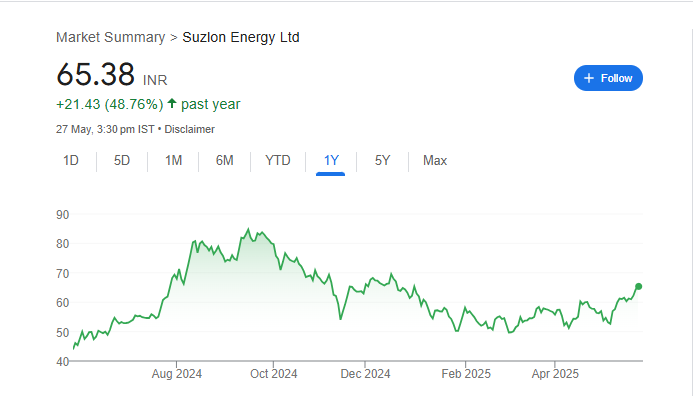Open the Market Summary breadcrumb link
Image resolution: width=693 pixels, height=396 pixels.
point(110,37)
